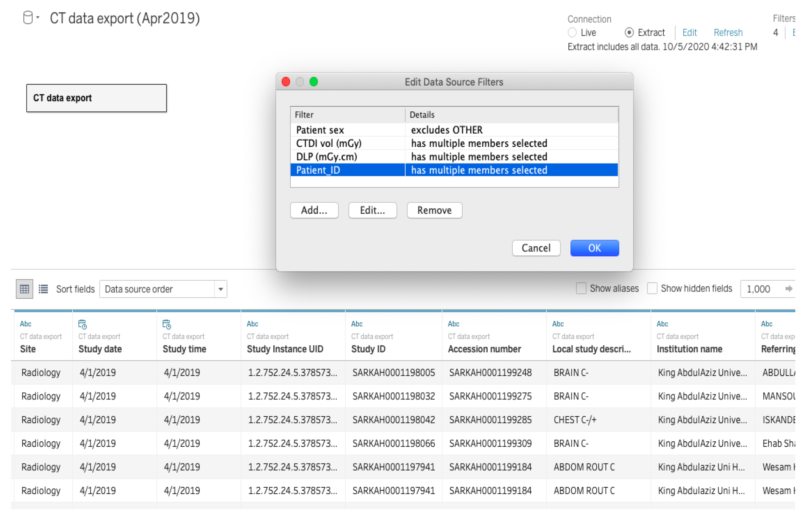Expand dropdown arrow beside data source icon

click(38, 17)
